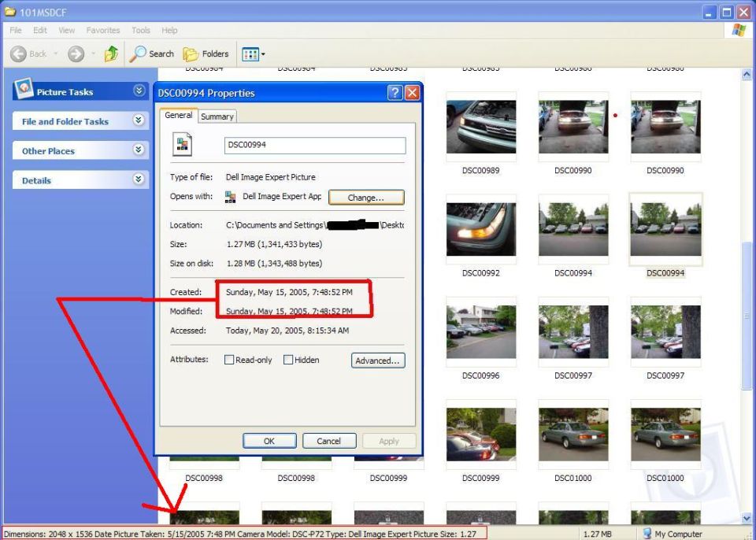The height and width of the screenshot is (540, 756).
Task: Collapse the Picture Tasks panel
Action: (139, 91)
